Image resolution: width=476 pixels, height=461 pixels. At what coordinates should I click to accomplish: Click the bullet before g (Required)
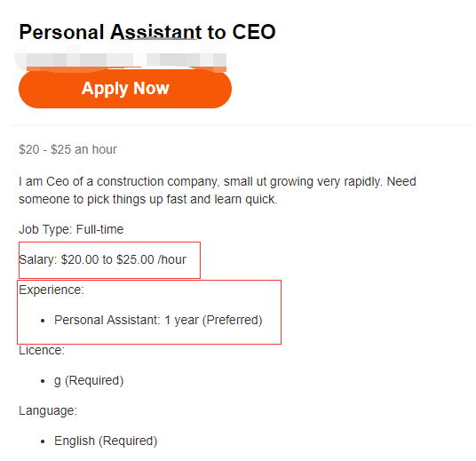(x=43, y=381)
